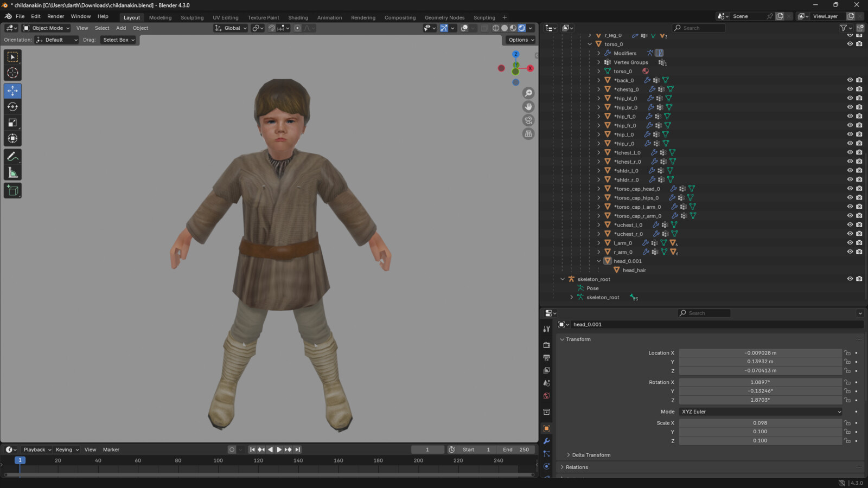Open the Output properties tab
Viewport: 868px width, 488px height.
[x=546, y=358]
